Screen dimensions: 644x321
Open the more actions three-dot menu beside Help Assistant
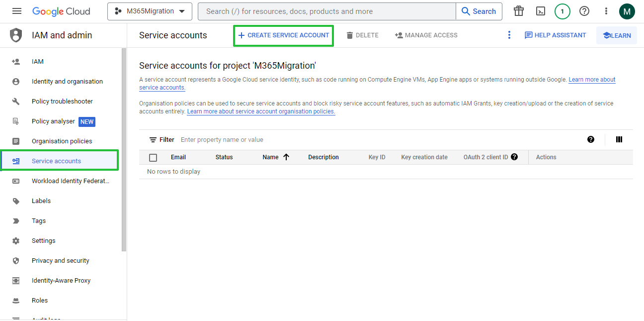(509, 35)
